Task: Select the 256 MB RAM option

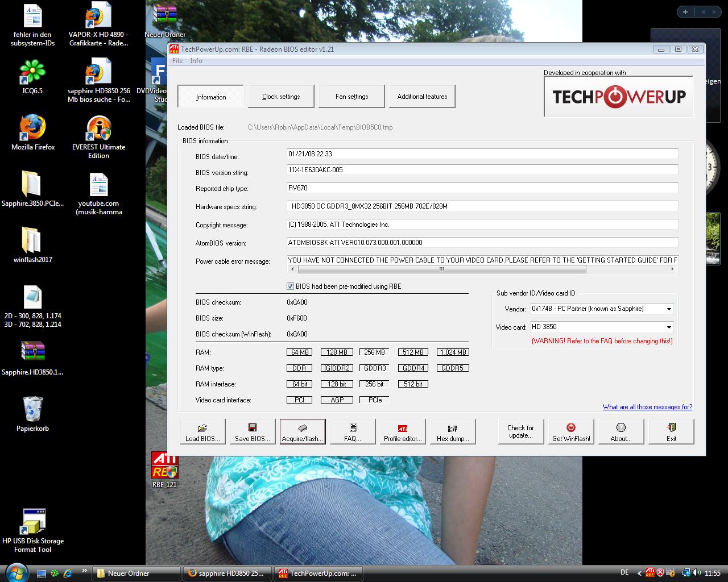Action: [374, 352]
